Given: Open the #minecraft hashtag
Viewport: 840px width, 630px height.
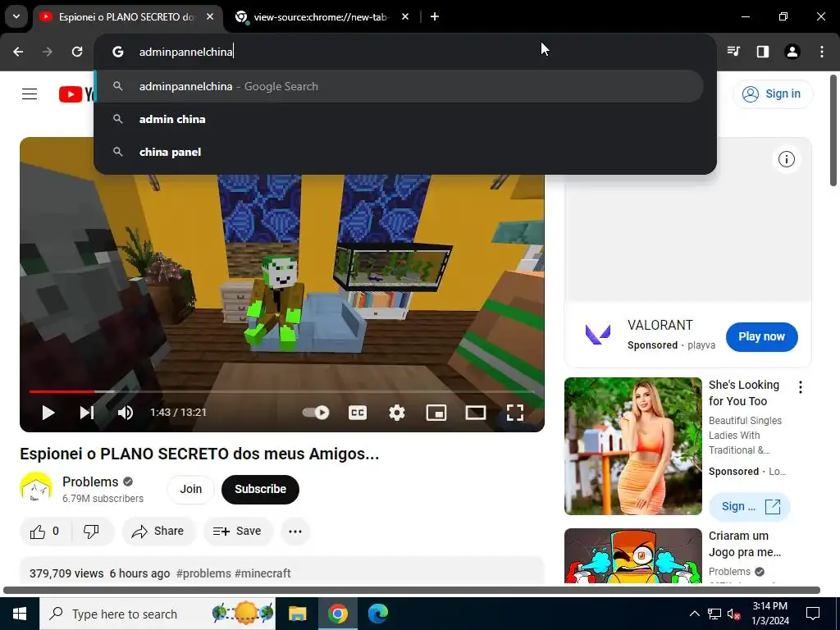Looking at the screenshot, I should coord(262,573).
